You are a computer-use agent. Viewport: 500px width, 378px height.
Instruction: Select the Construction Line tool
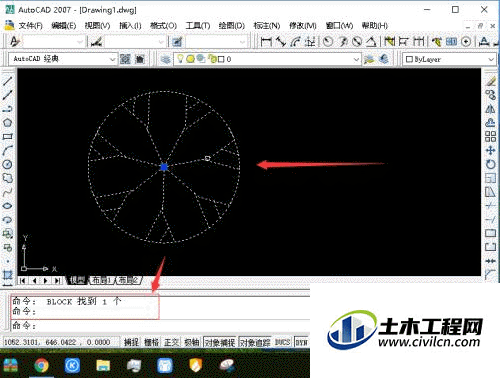point(7,95)
